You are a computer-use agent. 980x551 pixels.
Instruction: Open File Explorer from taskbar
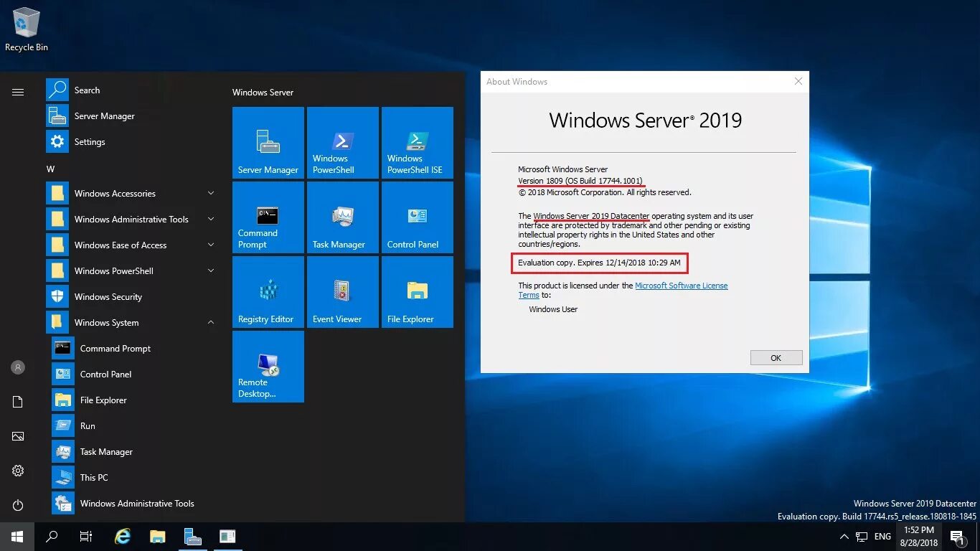(158, 537)
